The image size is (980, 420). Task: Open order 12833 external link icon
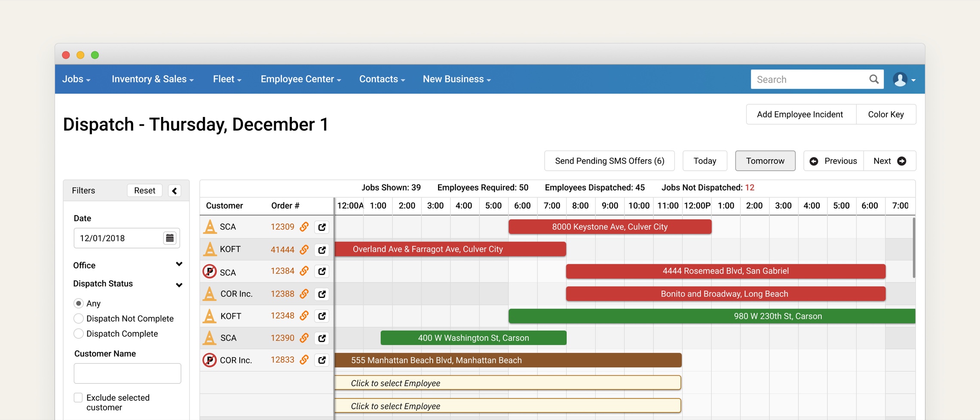pyautogui.click(x=322, y=360)
